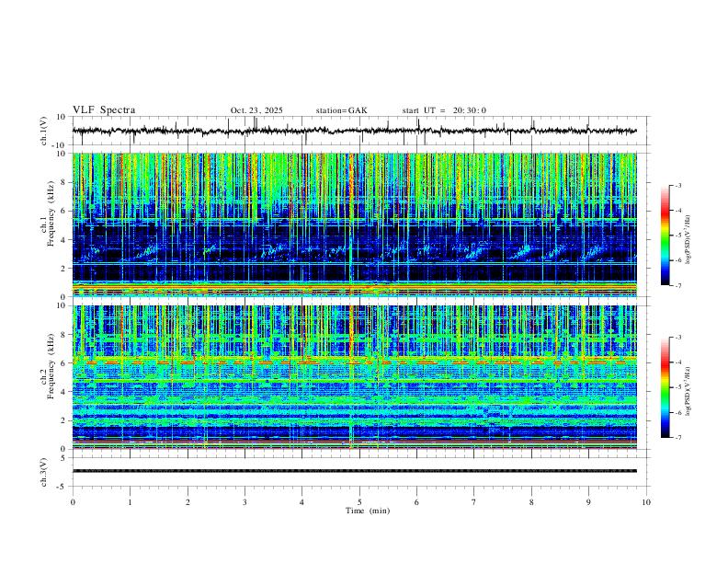Click the time-axis tick label "7"
Viewport: 728px width, 563px height.
point(474,502)
